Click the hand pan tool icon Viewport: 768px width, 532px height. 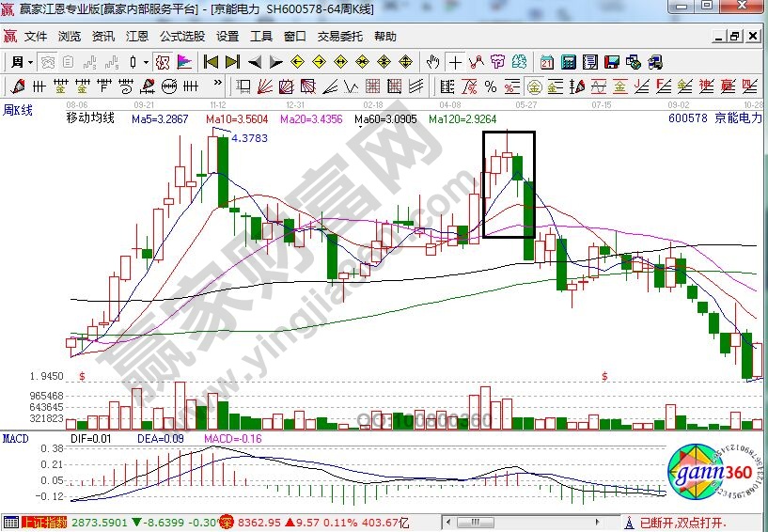coord(433,62)
